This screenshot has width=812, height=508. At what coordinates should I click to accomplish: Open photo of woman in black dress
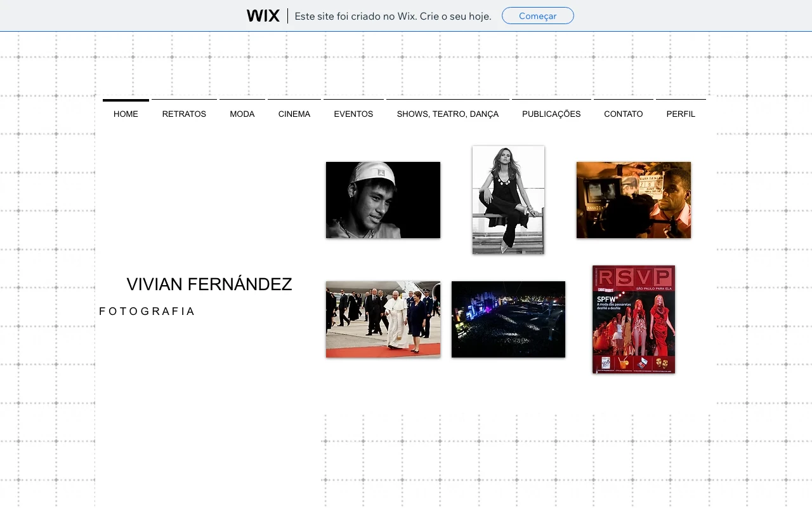click(508, 200)
